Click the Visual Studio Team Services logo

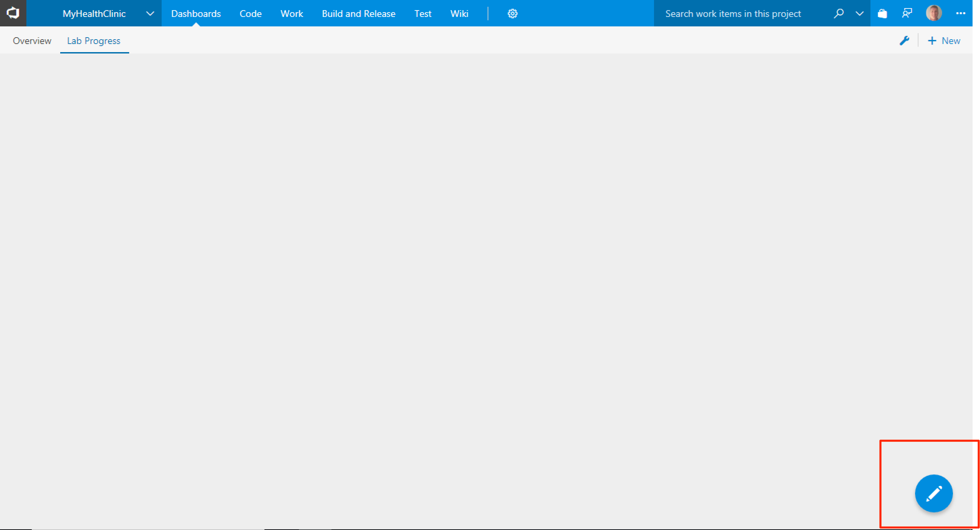pyautogui.click(x=13, y=13)
